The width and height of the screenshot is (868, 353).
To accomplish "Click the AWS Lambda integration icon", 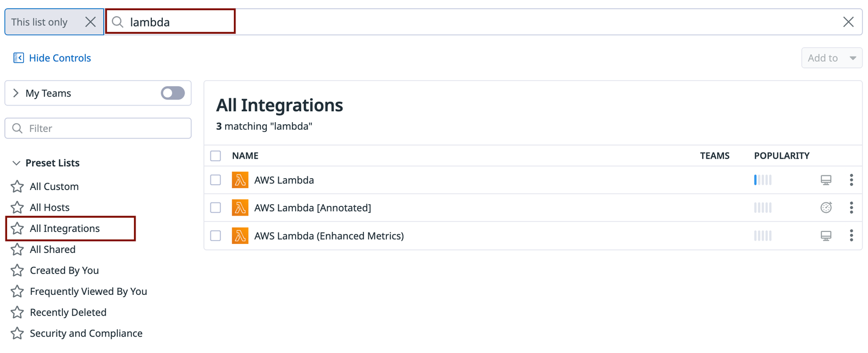I will 240,180.
